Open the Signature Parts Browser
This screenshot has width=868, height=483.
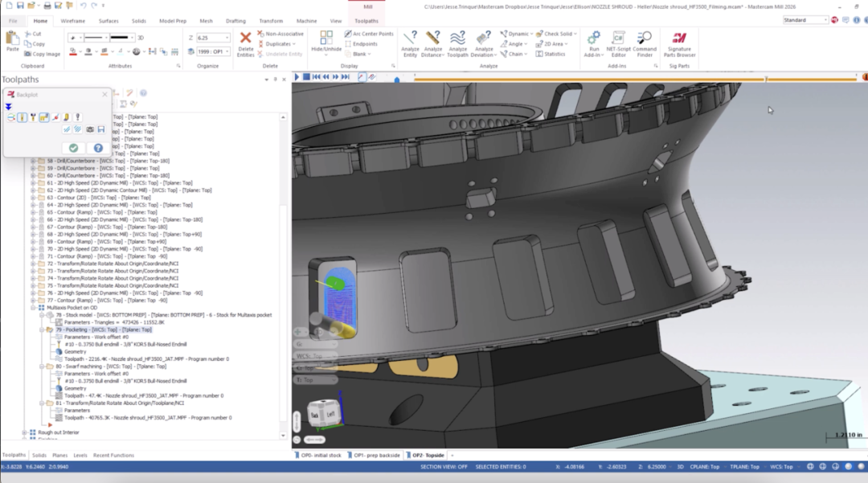679,43
